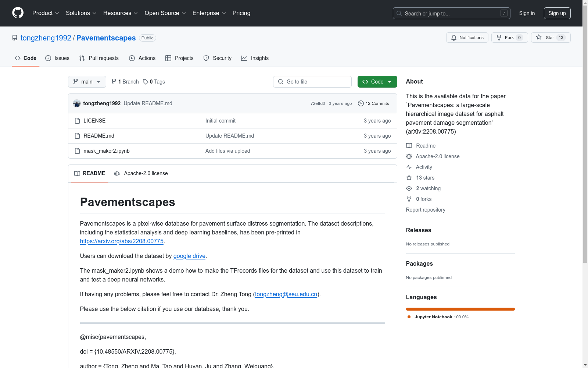Fork the repository
The width and height of the screenshot is (588, 368).
point(509,38)
